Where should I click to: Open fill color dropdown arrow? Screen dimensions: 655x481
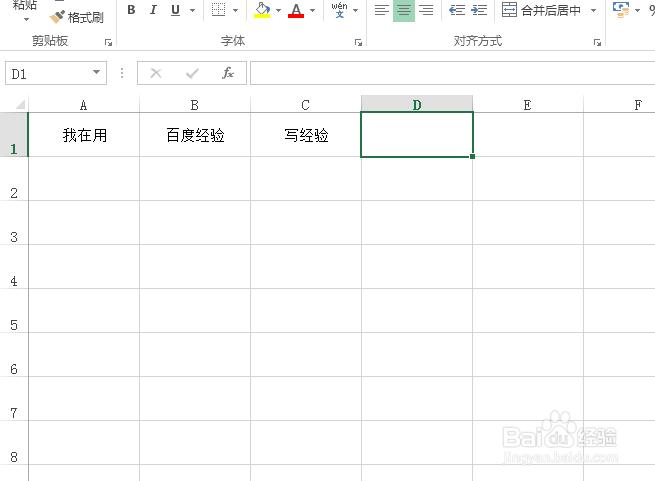[x=279, y=10]
